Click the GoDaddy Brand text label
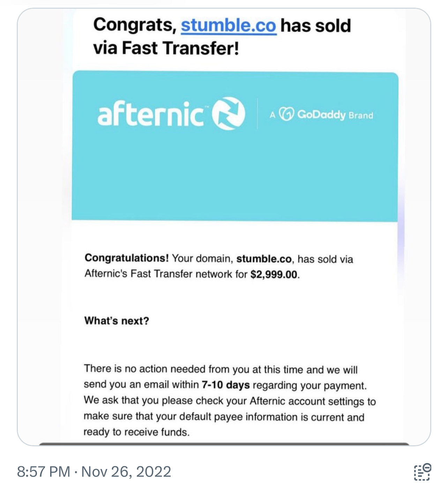The height and width of the screenshot is (491, 448). click(x=335, y=115)
